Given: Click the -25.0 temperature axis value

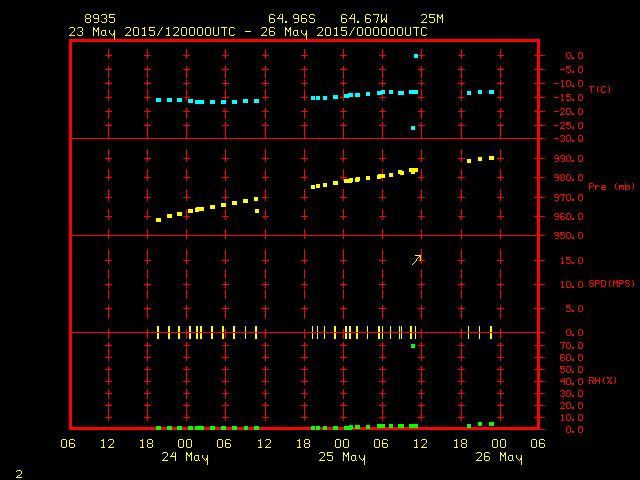Looking at the screenshot, I should pyautogui.click(x=569, y=125).
